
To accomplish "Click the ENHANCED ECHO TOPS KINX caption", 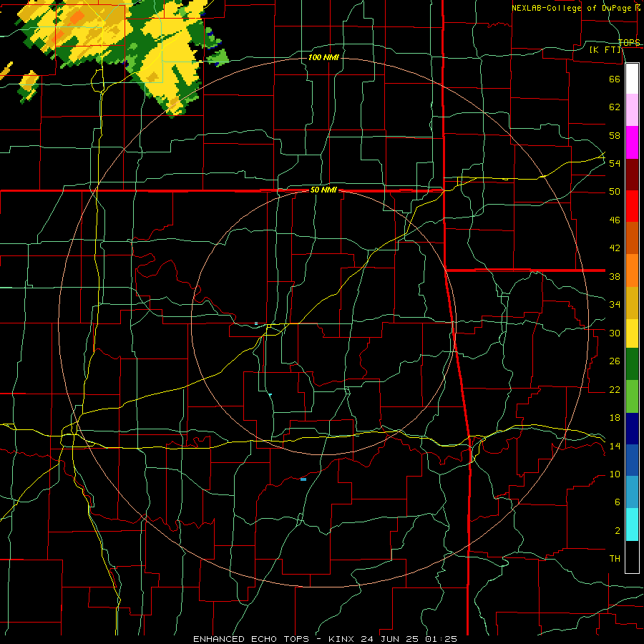I will coord(325,639).
